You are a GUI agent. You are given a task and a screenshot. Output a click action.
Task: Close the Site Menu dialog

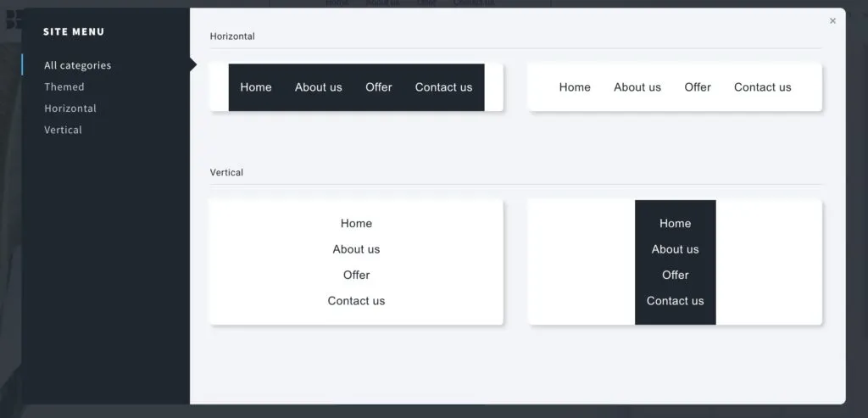(x=832, y=21)
